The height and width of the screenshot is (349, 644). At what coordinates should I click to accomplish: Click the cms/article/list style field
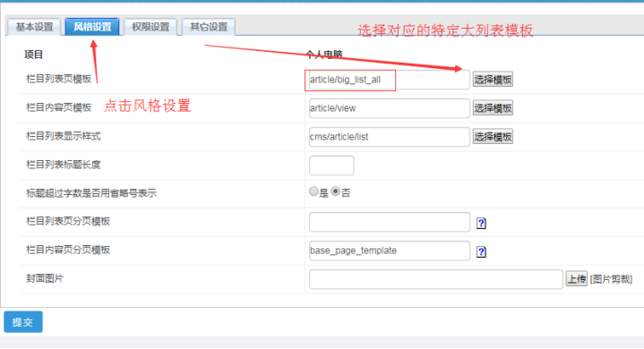point(390,137)
